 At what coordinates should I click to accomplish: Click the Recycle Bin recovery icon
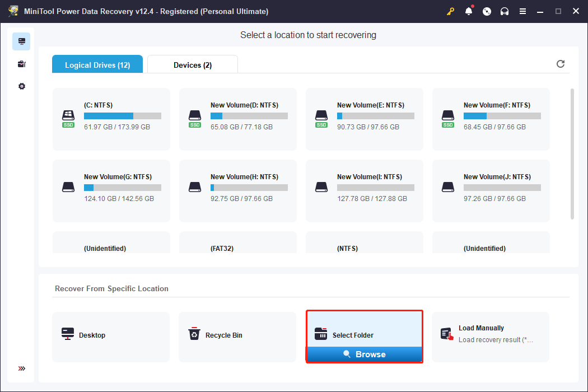click(194, 334)
